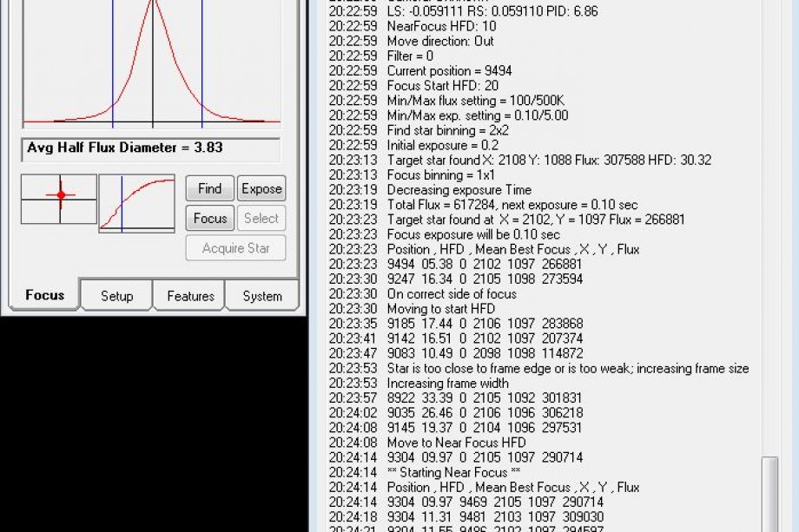Select log line 'Focus Start HFD: 20'
Viewport: 799px width, 532px height.
coord(413,85)
